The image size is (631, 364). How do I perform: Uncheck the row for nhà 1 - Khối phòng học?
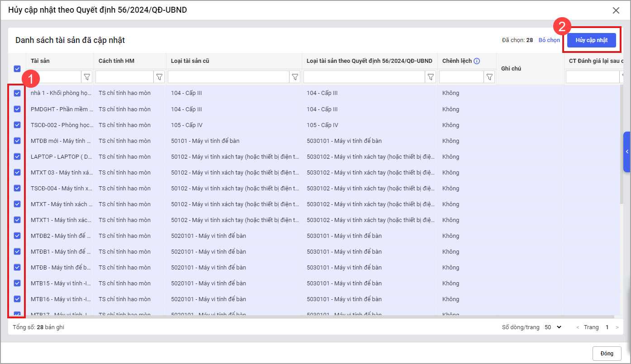pos(17,93)
